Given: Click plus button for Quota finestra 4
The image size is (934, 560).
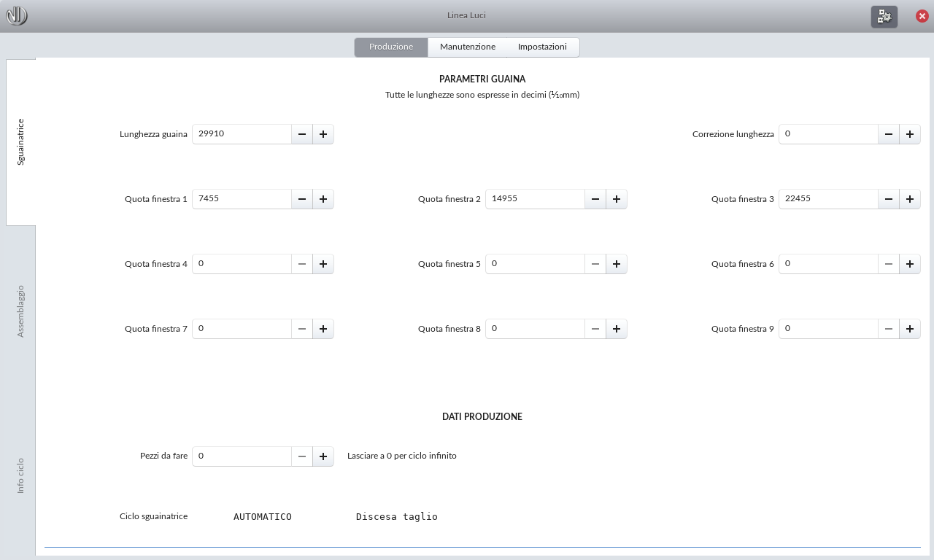Looking at the screenshot, I should (x=323, y=264).
